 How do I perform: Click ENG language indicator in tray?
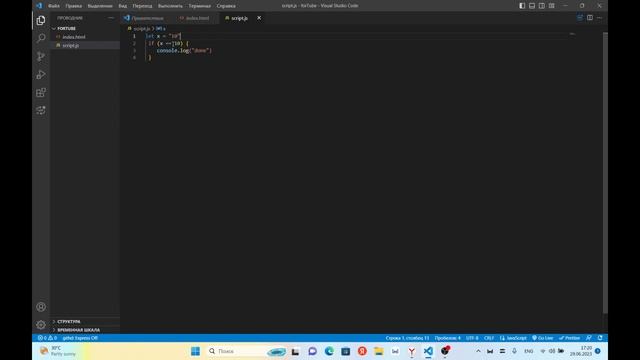click(529, 351)
